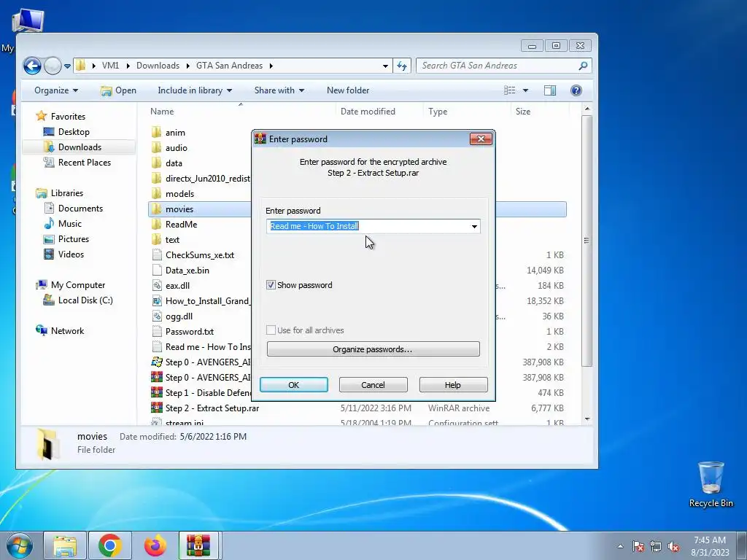Close the Enter password dialog
This screenshot has width=747, height=560.
click(x=481, y=139)
